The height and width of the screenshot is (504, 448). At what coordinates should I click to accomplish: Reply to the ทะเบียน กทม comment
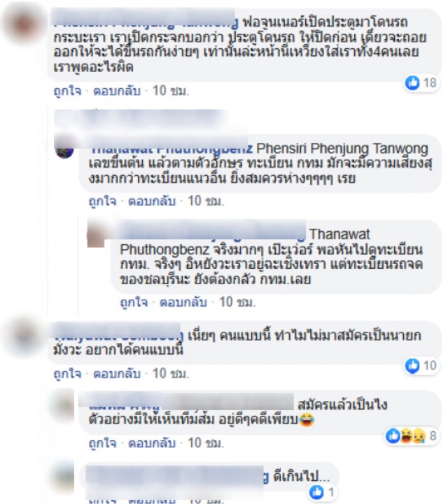click(x=152, y=202)
